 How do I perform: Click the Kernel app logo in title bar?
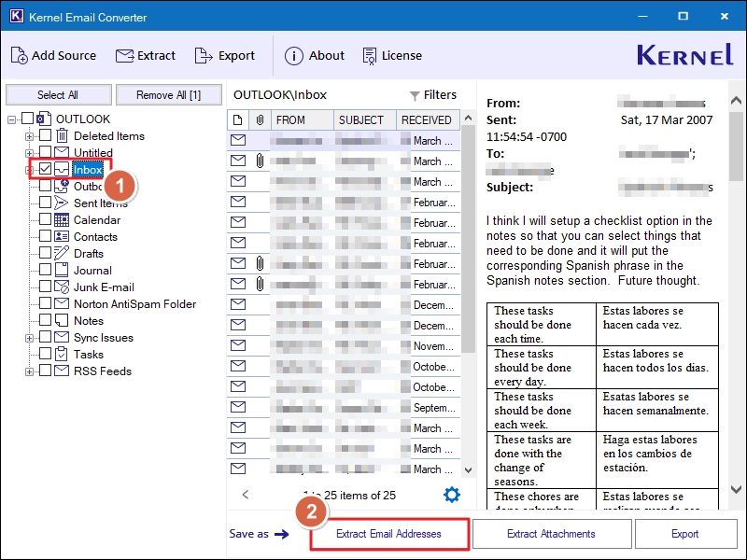[16, 16]
